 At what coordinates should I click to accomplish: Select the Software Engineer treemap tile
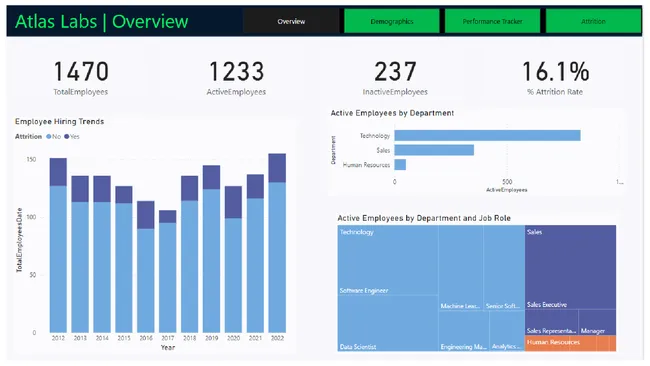coord(388,260)
